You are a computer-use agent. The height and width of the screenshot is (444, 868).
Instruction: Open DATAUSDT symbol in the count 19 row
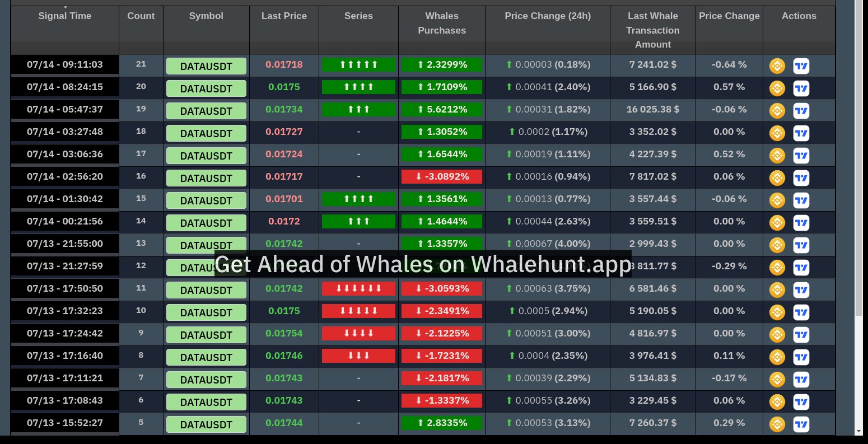[x=206, y=111]
